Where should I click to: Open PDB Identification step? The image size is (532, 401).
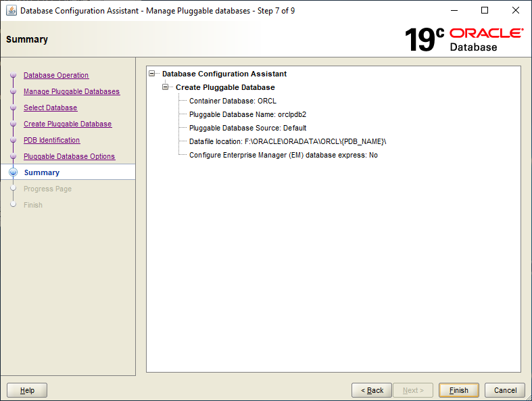(51, 140)
